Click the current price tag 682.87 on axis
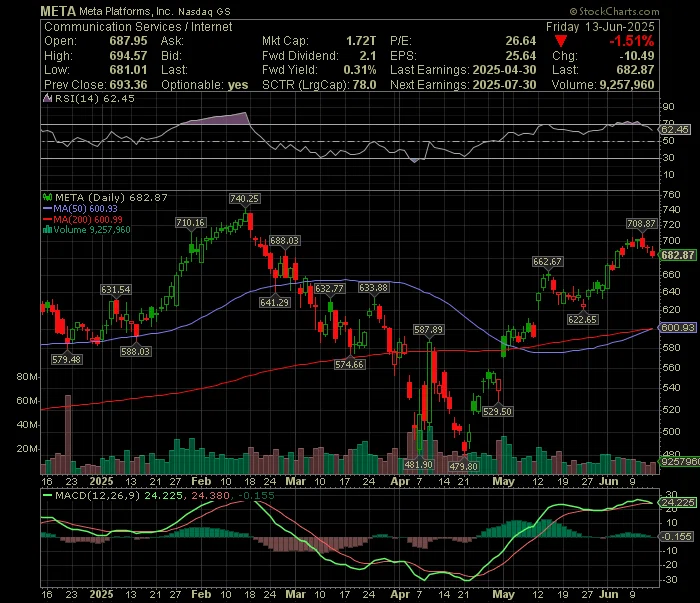The height and width of the screenshot is (603, 700). tap(677, 255)
